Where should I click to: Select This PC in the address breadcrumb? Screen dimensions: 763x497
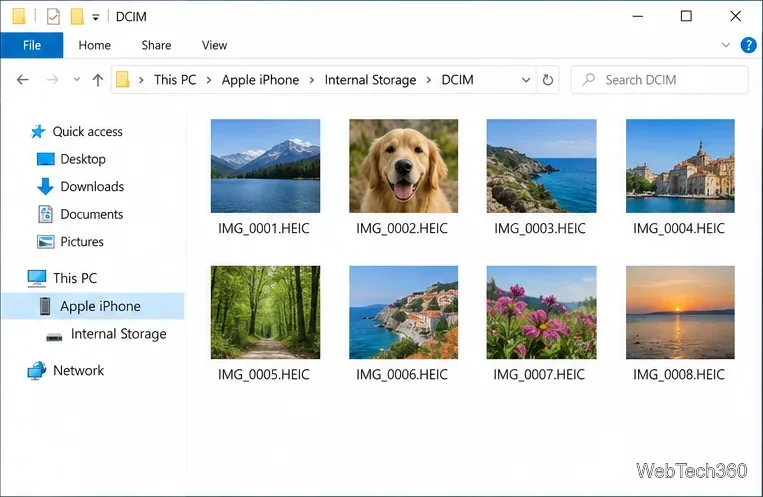(x=175, y=80)
